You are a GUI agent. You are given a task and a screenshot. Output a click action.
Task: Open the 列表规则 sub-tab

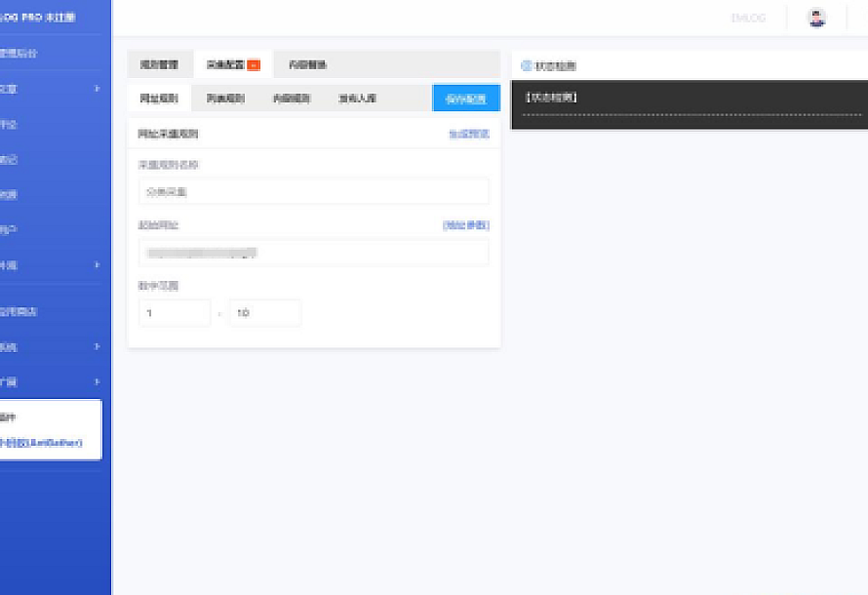point(225,99)
